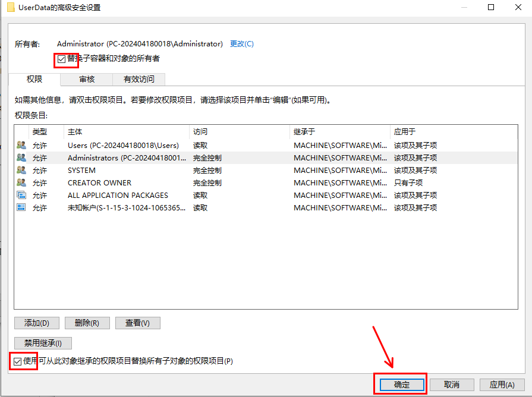Switch to the 权限 tab
This screenshot has width=532, height=397.
[34, 80]
